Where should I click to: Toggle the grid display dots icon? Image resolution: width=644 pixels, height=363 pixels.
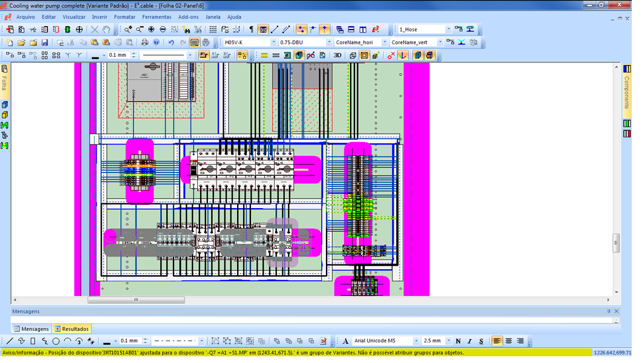[213, 29]
